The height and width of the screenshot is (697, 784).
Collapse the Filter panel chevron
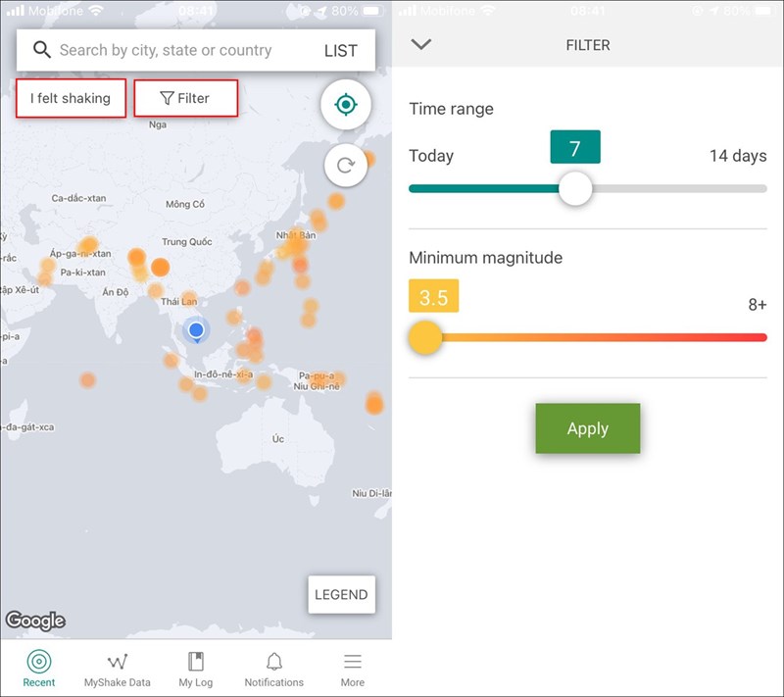click(x=421, y=44)
